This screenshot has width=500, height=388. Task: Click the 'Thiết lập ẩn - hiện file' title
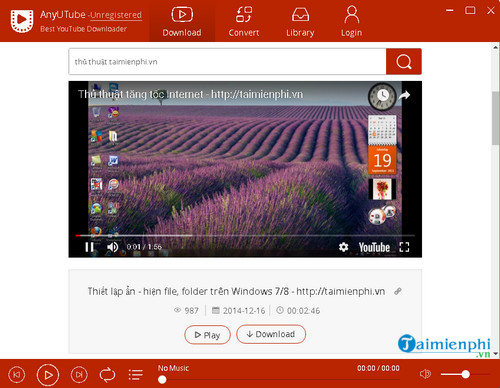236,291
